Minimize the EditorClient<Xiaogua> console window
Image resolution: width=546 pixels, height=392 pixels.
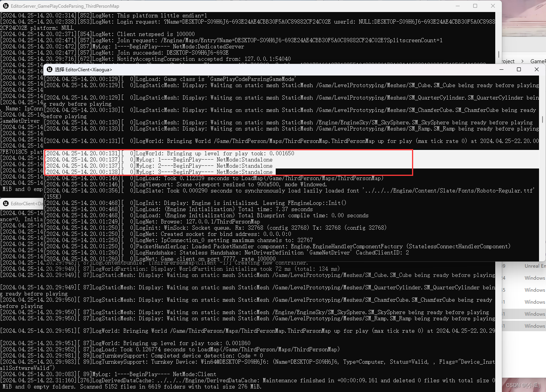[x=501, y=69]
